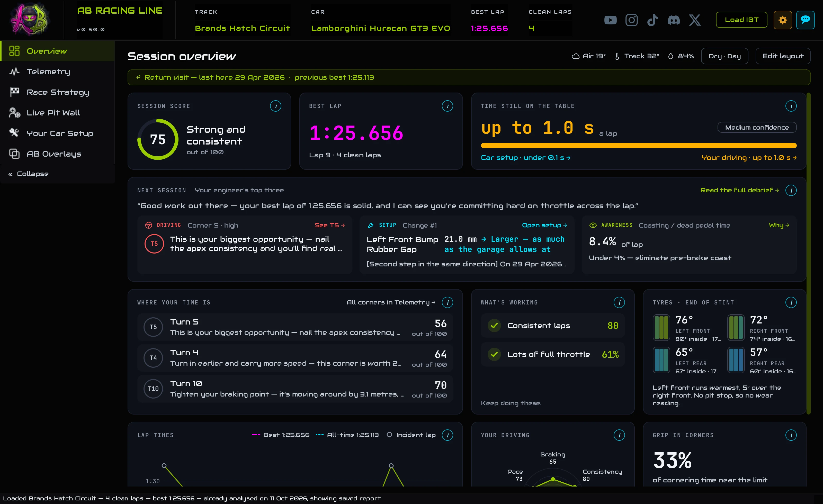823x504 pixels.
Task: Click the Why link on Awareness card
Action: (x=779, y=225)
